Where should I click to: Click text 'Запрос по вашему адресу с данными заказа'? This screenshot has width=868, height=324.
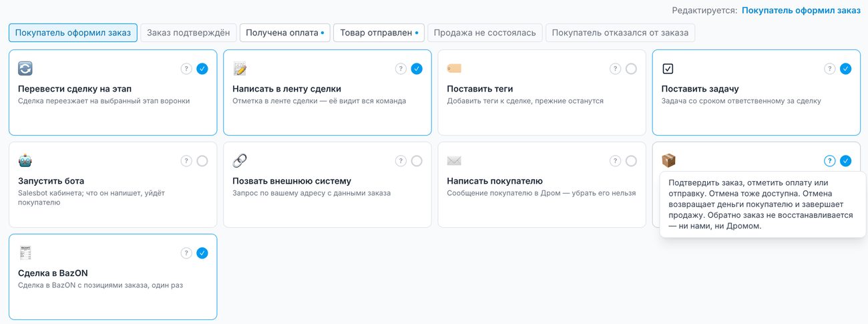311,194
